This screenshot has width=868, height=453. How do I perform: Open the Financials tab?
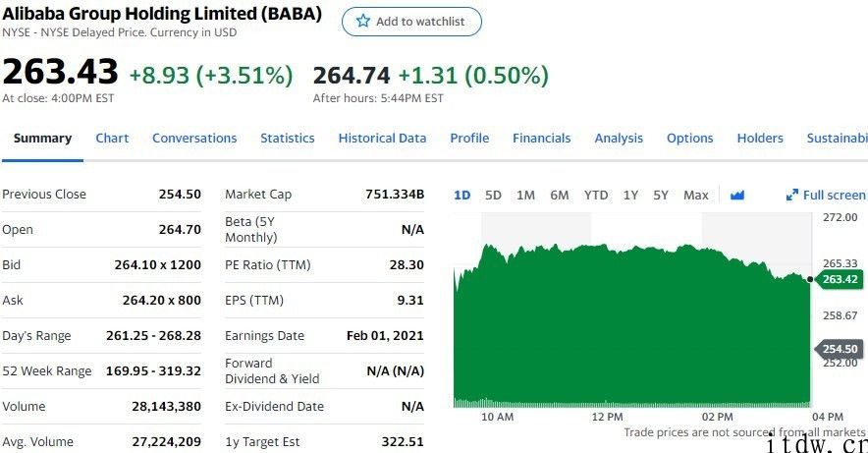(x=541, y=139)
